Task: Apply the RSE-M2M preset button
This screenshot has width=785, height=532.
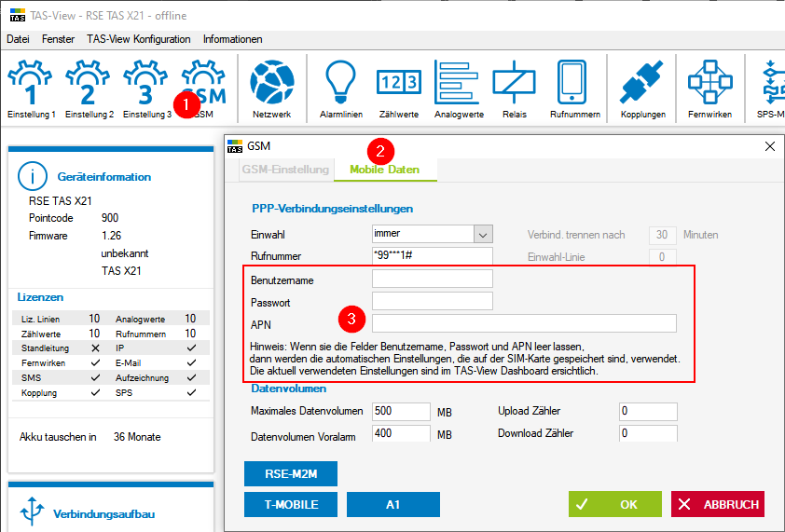Action: pos(291,474)
